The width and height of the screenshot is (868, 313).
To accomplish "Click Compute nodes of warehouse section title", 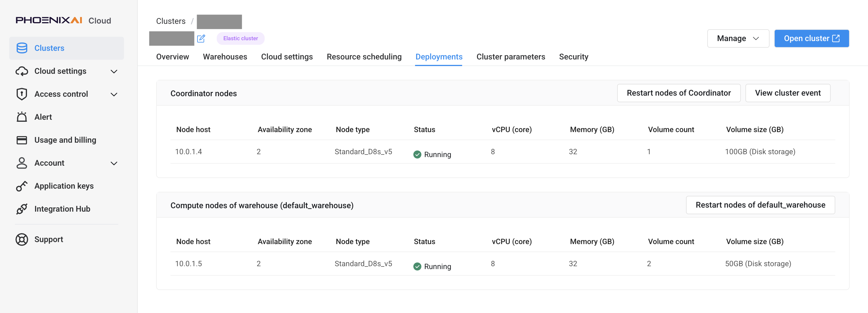I will pos(262,206).
